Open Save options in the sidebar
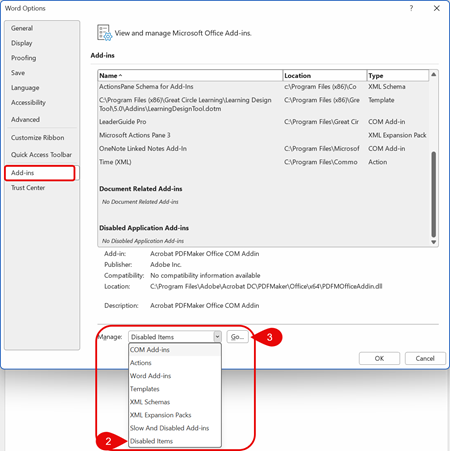Viewport: 450px width, 451px height. click(x=18, y=73)
